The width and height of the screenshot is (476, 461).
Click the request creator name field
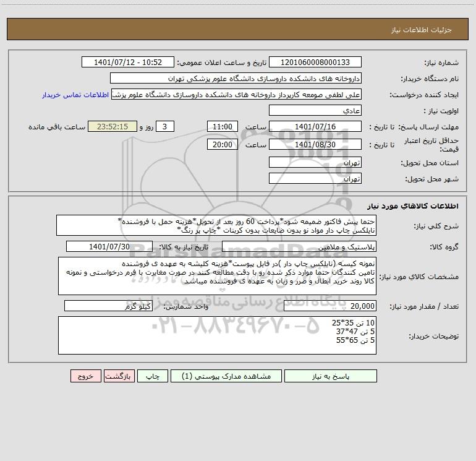tap(237, 95)
